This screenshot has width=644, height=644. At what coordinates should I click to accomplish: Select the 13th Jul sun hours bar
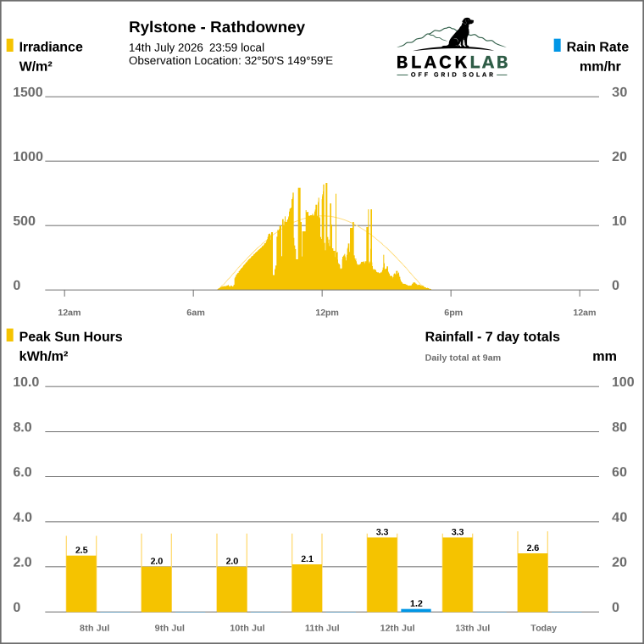click(458, 575)
